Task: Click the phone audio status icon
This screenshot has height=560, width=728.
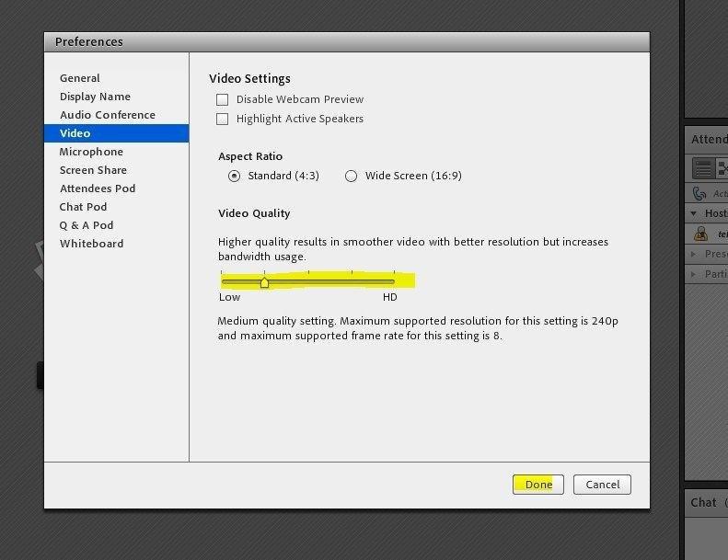Action: 700,193
